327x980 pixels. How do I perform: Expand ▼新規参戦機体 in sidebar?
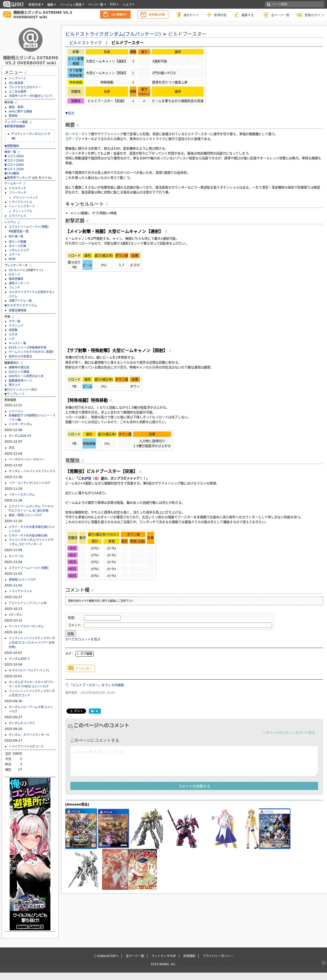15,126
